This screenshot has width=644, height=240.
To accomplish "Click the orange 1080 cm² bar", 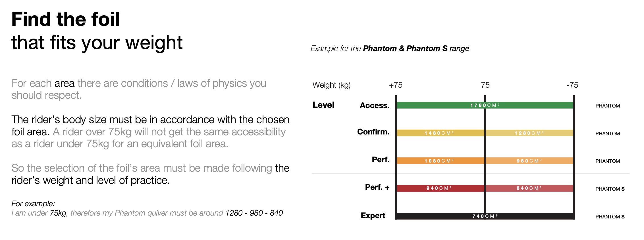I will coord(440,161).
